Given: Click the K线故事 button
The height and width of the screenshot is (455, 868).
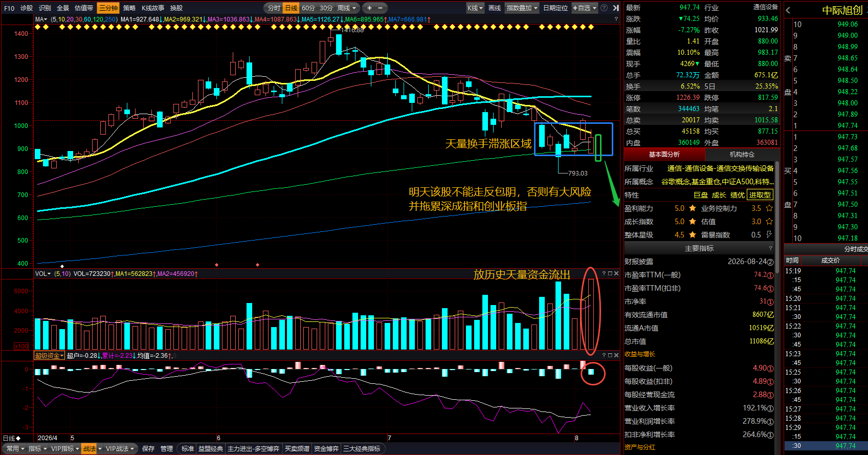Looking at the screenshot, I should (x=153, y=8).
